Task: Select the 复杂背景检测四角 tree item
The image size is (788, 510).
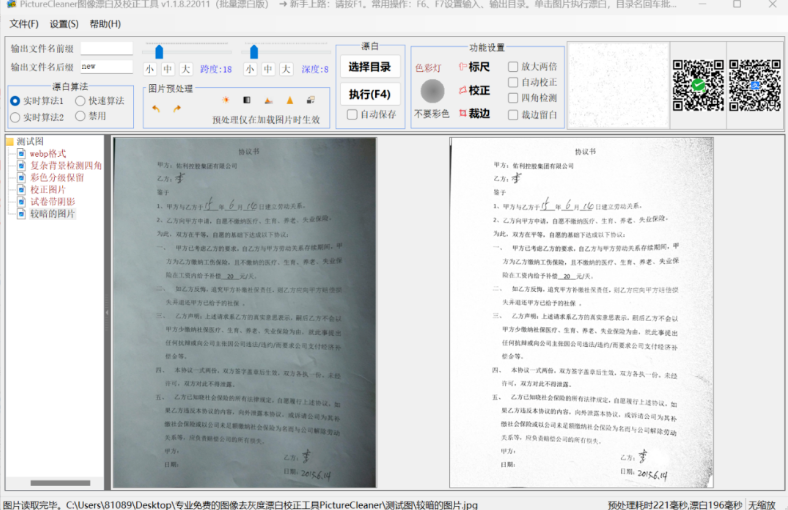Action: [66, 165]
